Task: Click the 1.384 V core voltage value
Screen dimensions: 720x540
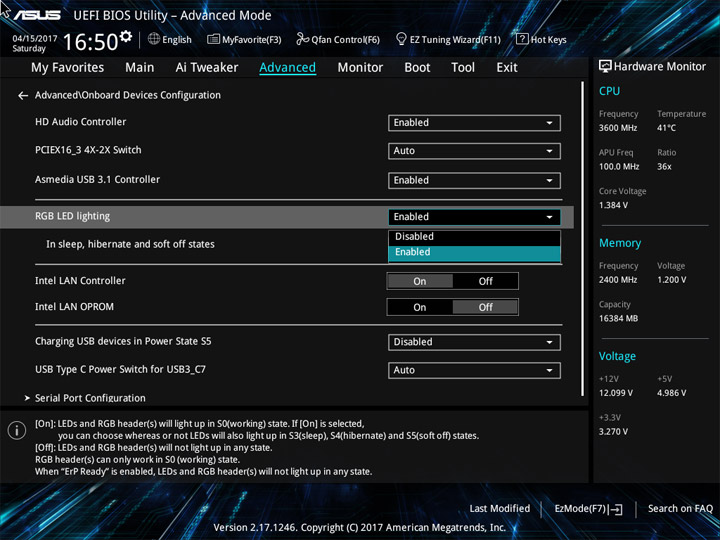Action: pos(613,205)
